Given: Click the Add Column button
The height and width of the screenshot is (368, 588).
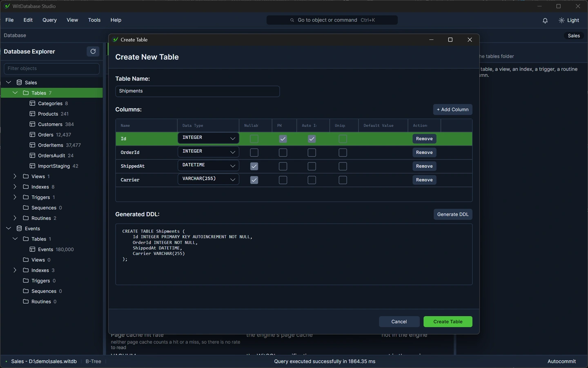Looking at the screenshot, I should click(452, 109).
